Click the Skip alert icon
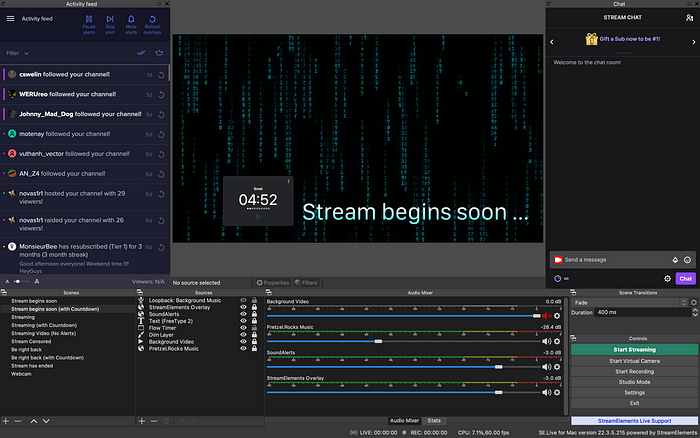The width and height of the screenshot is (700, 438). coord(110,19)
